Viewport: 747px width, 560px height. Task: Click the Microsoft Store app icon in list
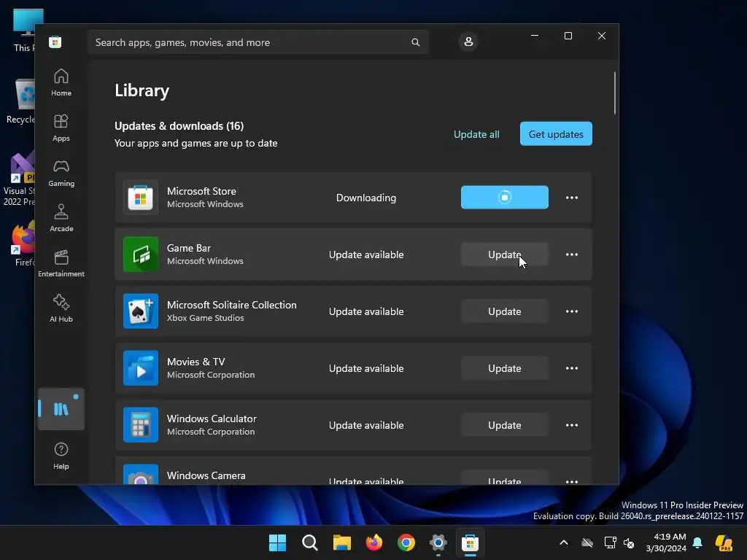141,197
